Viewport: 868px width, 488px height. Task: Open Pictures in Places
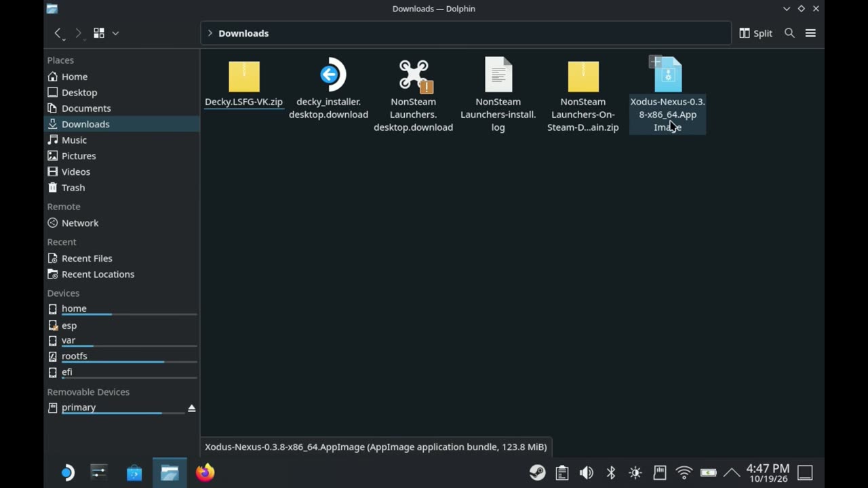coord(122,156)
